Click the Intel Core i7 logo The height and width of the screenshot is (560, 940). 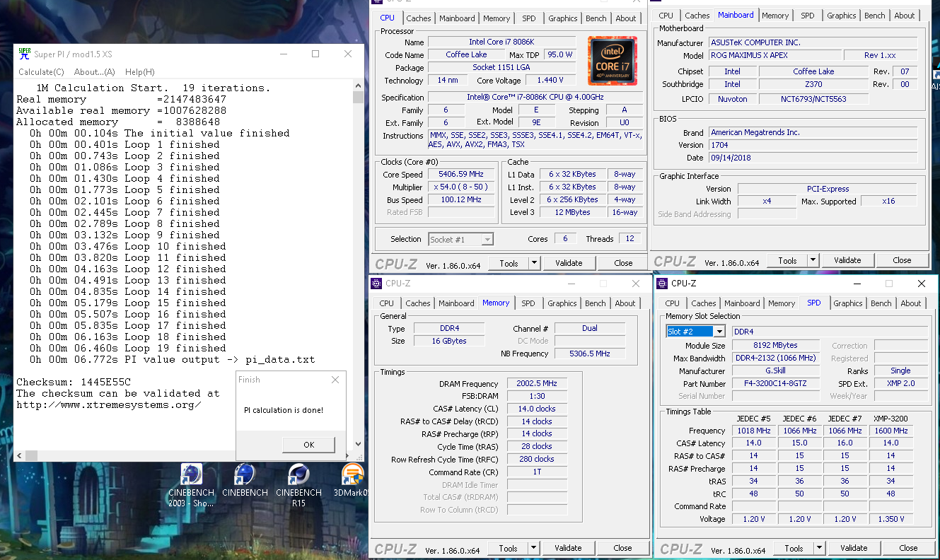[x=612, y=61]
